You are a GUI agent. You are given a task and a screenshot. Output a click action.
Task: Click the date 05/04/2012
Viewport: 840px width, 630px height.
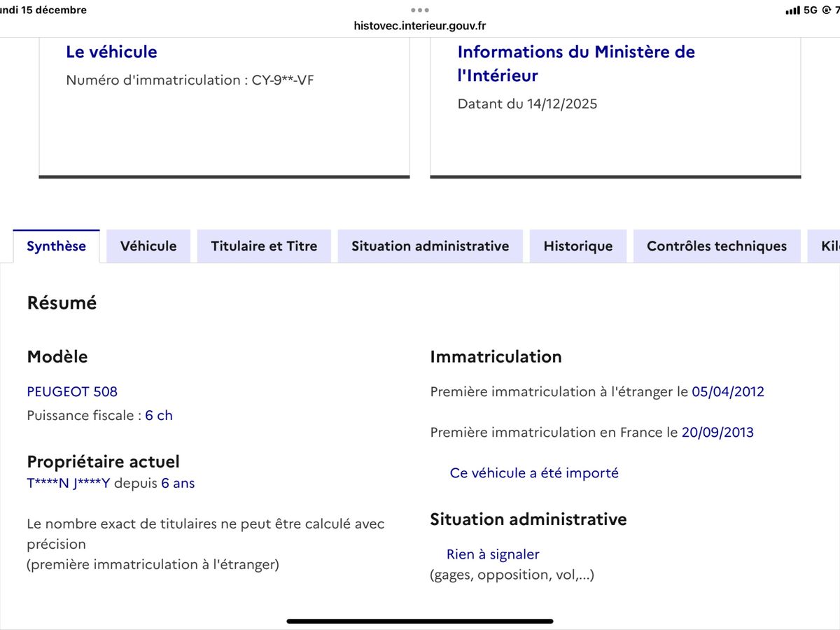click(x=728, y=391)
